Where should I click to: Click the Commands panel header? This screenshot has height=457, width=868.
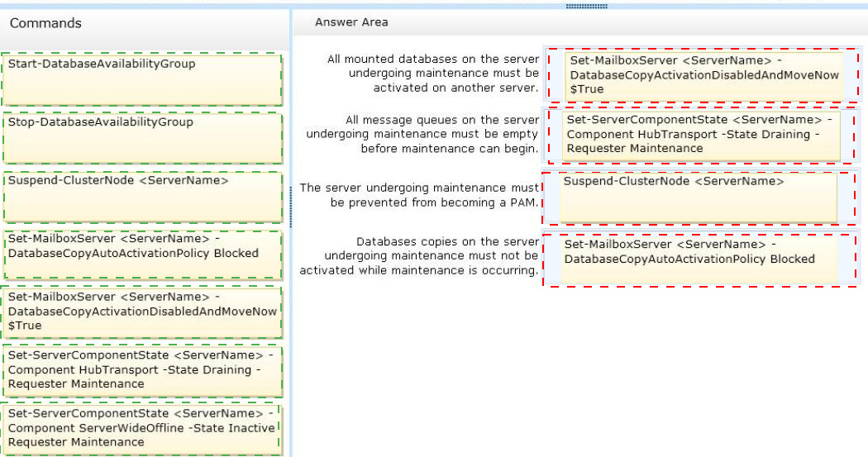point(46,23)
